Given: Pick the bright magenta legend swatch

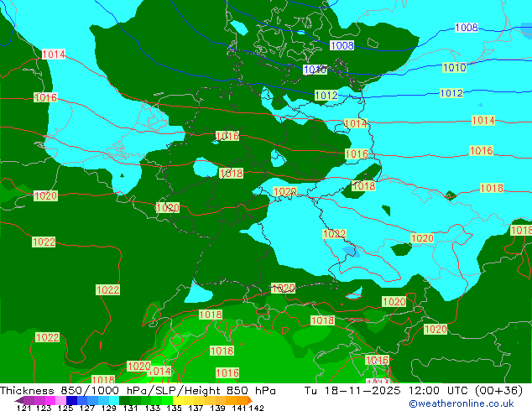Looking at the screenshot, I should coord(50,400).
